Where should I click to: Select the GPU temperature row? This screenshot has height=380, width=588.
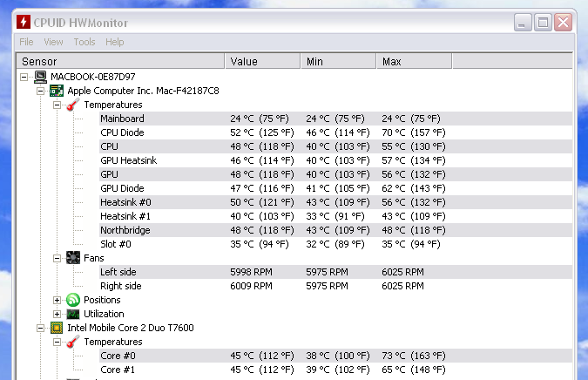[335, 174]
